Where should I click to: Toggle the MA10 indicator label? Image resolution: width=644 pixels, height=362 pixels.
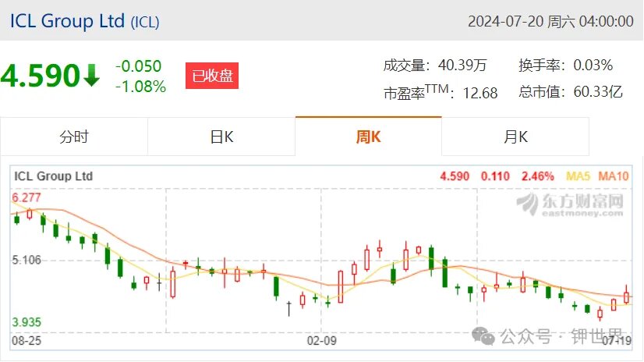(x=613, y=176)
